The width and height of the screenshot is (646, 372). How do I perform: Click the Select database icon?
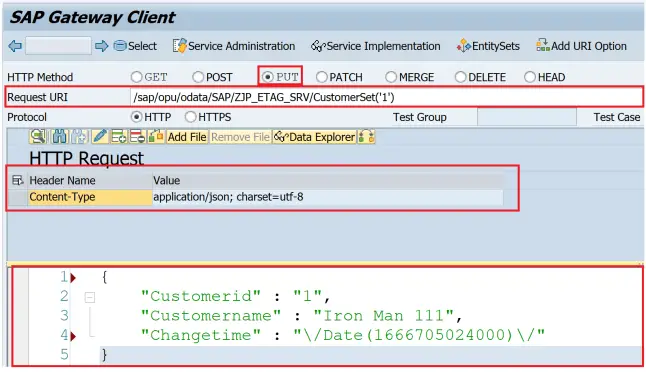tap(120, 46)
